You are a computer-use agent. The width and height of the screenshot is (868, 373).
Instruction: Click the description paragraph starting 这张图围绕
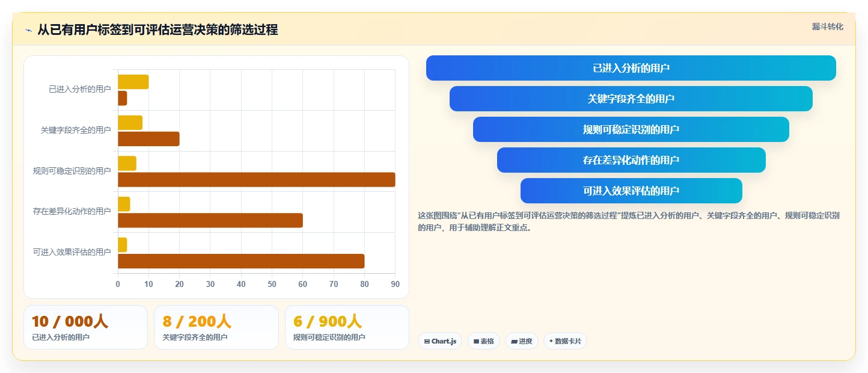[x=629, y=221]
